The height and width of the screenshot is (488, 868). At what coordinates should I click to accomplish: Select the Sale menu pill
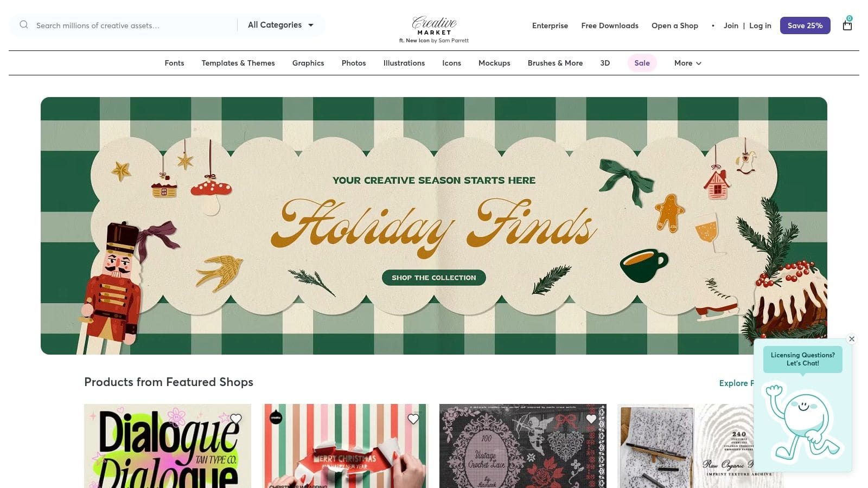point(642,63)
